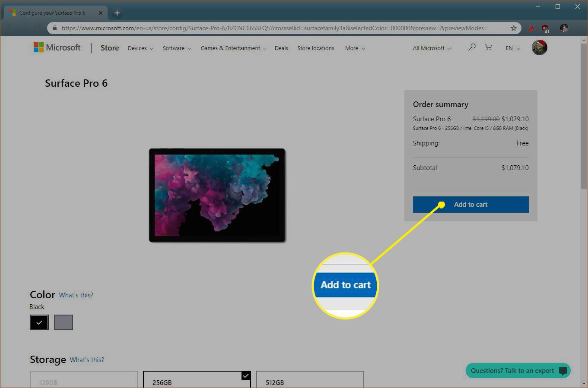588x388 pixels.
Task: Open the extension showing badge 41
Action: 545,28
